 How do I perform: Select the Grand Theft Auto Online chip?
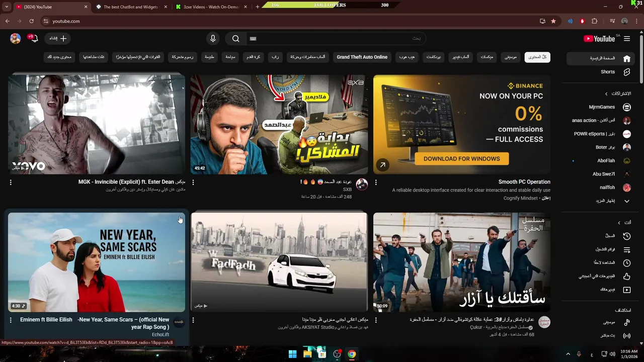pos(362,57)
